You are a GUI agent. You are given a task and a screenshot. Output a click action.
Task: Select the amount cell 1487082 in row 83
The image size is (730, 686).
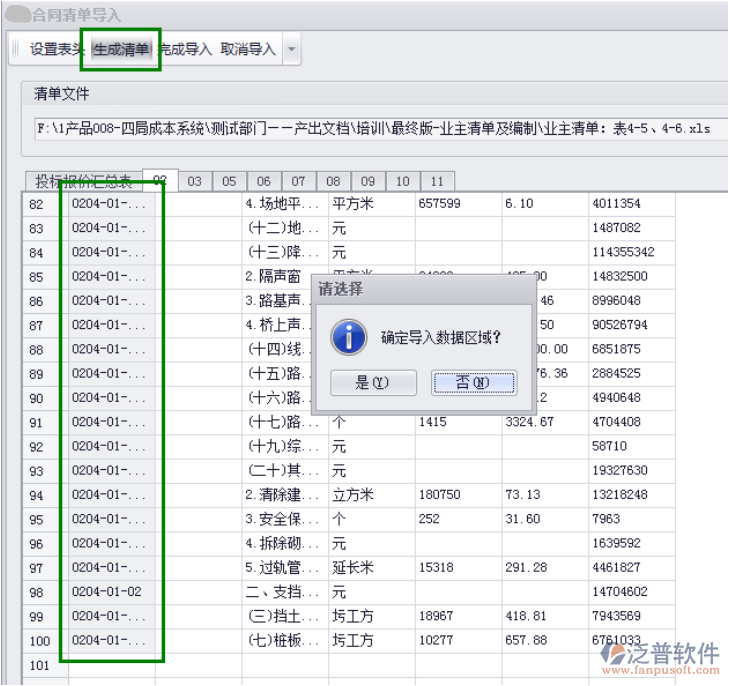(x=632, y=228)
